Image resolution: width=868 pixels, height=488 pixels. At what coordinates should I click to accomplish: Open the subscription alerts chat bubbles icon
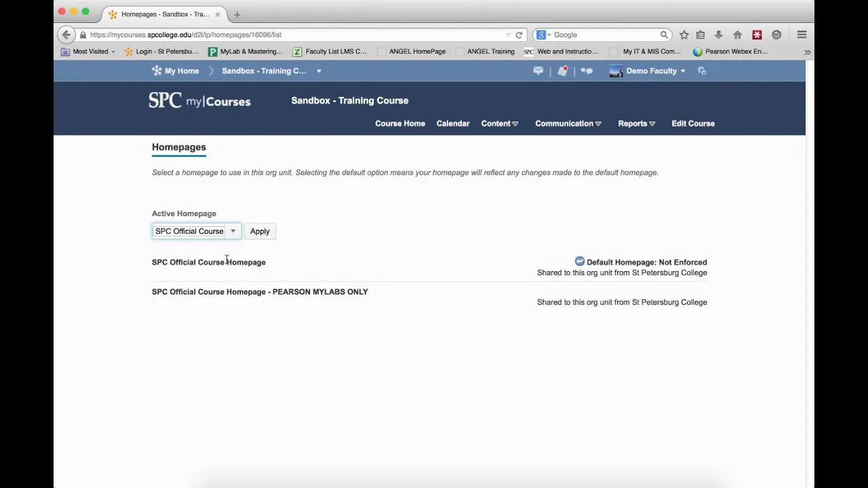(587, 70)
